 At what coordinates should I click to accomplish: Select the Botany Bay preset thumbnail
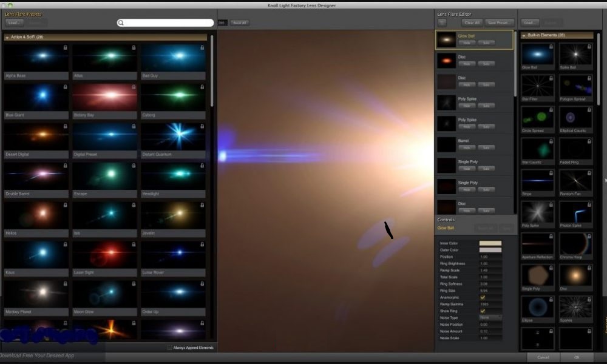pos(104,96)
